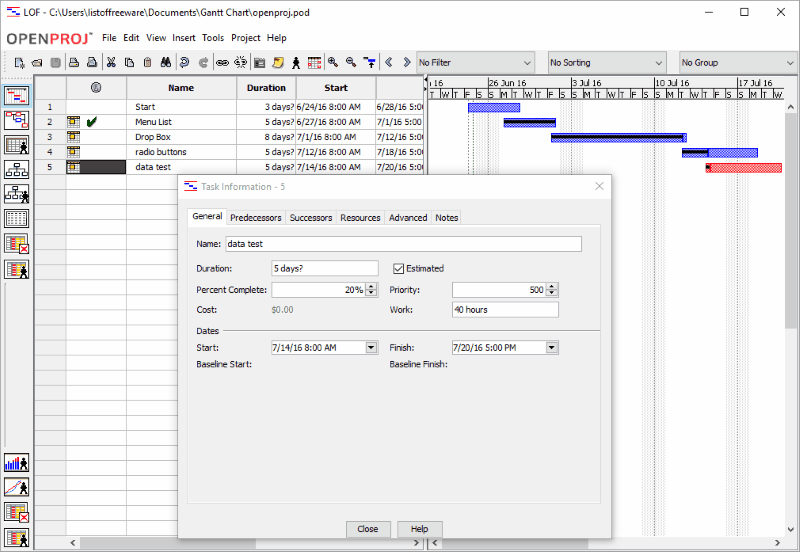Switch to the Notes tab in the dialog
The height and width of the screenshot is (552, 800).
coord(446,218)
